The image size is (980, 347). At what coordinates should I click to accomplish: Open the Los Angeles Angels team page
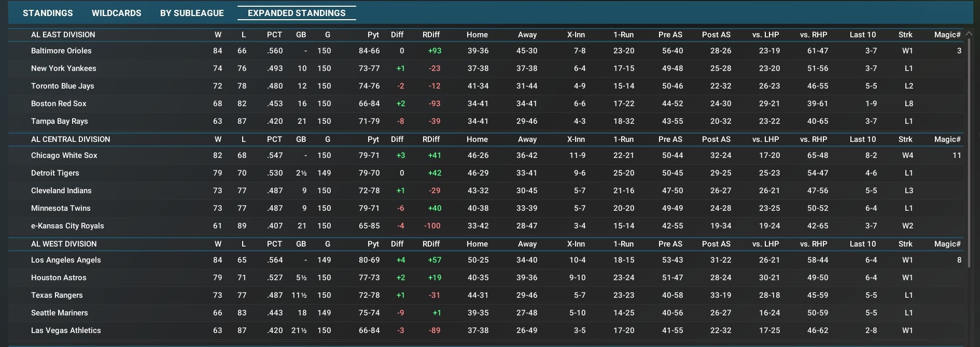pos(66,260)
